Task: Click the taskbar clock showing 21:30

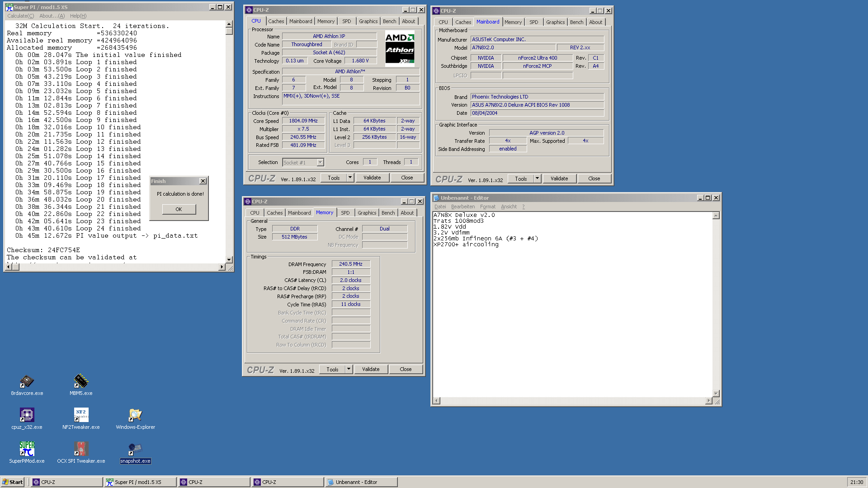Action: pyautogui.click(x=856, y=482)
